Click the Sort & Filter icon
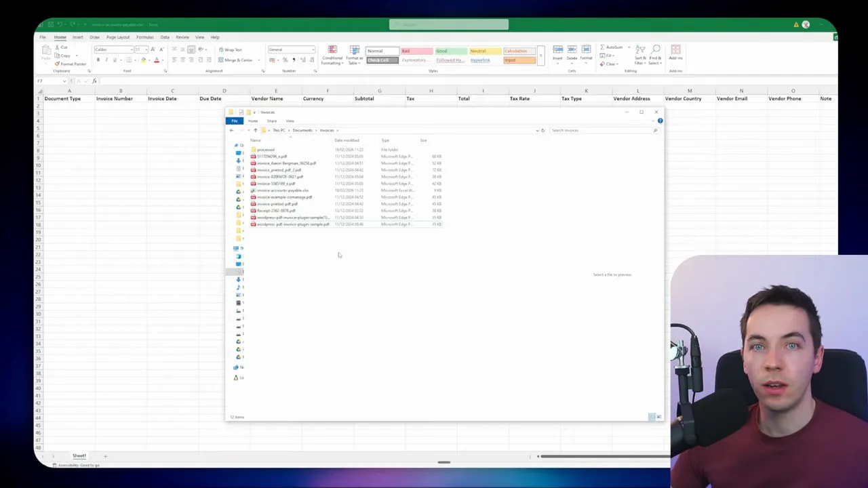The height and width of the screenshot is (488, 868). (x=640, y=55)
